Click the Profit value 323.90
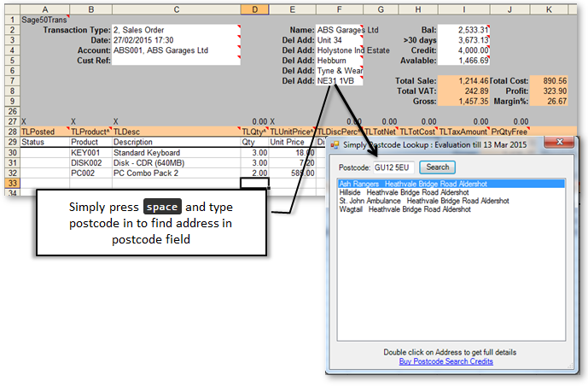Image resolution: width=588 pixels, height=387 pixels. (x=549, y=91)
